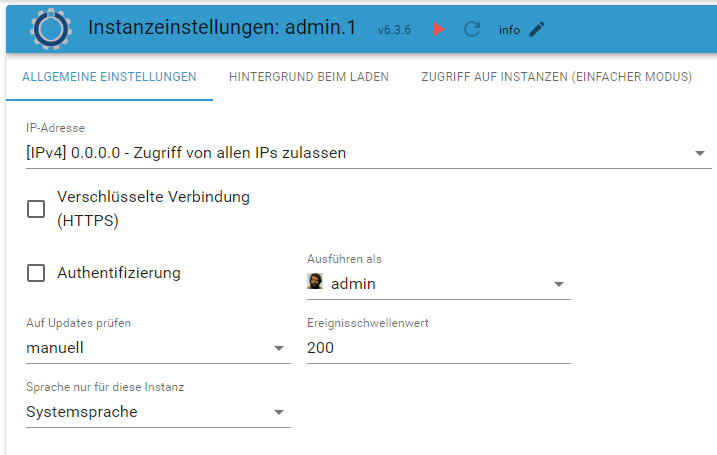Toggle the Authentifizierung checkbox

36,272
